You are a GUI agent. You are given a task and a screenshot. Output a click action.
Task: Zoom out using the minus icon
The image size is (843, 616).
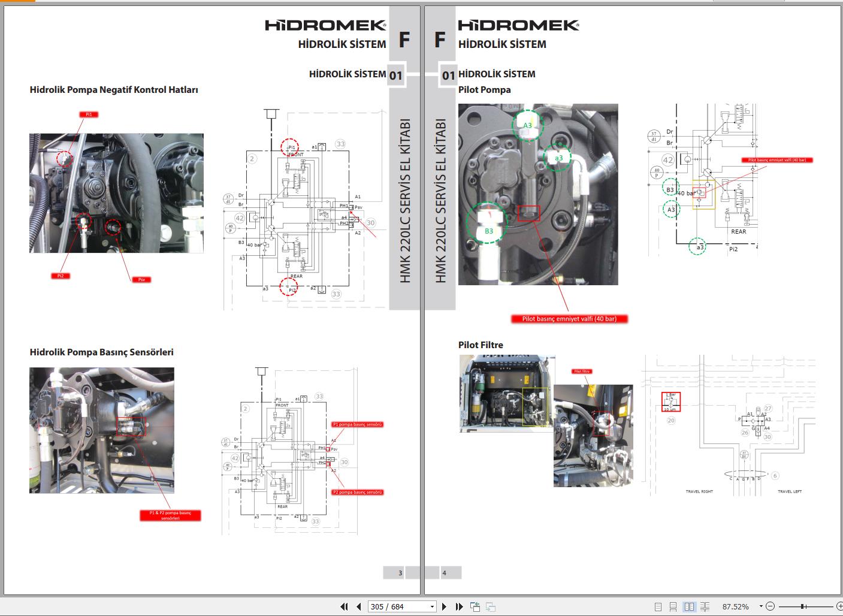click(x=771, y=606)
